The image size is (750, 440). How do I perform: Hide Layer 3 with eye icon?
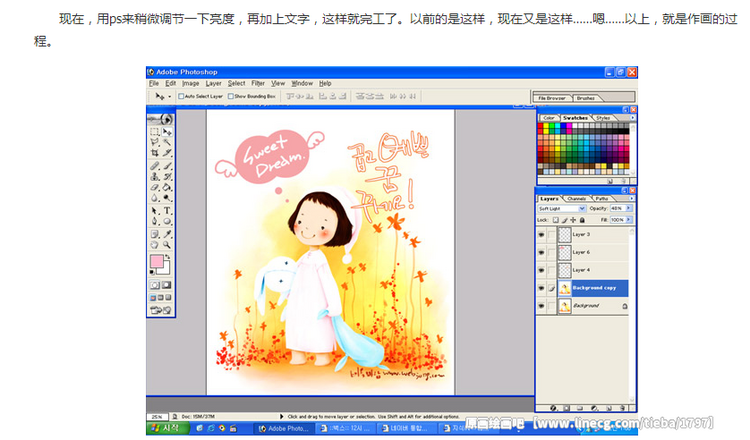pyautogui.click(x=541, y=235)
